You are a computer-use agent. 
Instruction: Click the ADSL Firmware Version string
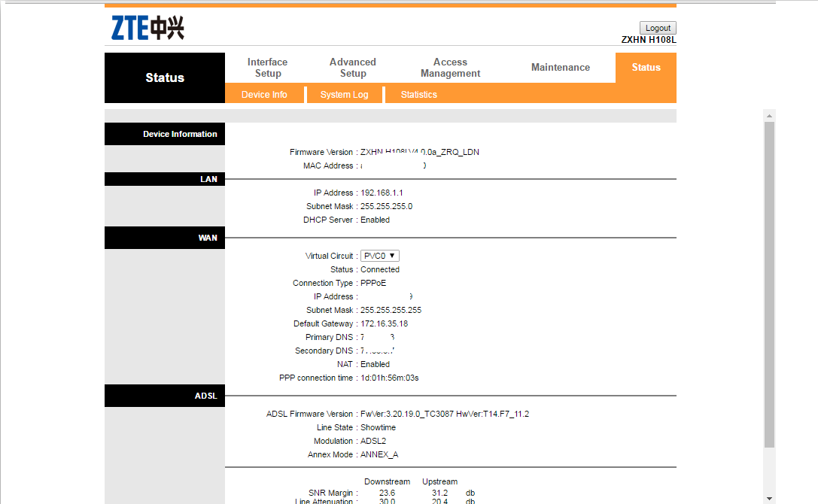tap(445, 414)
